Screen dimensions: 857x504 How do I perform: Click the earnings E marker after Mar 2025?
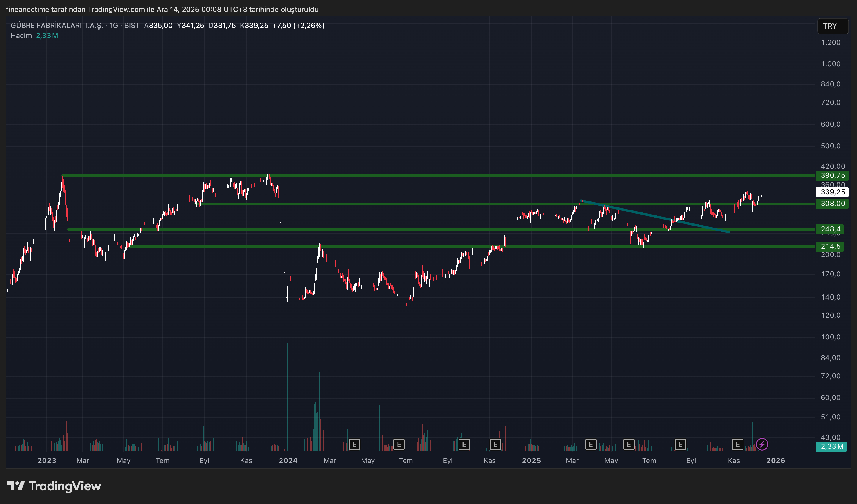(x=591, y=444)
